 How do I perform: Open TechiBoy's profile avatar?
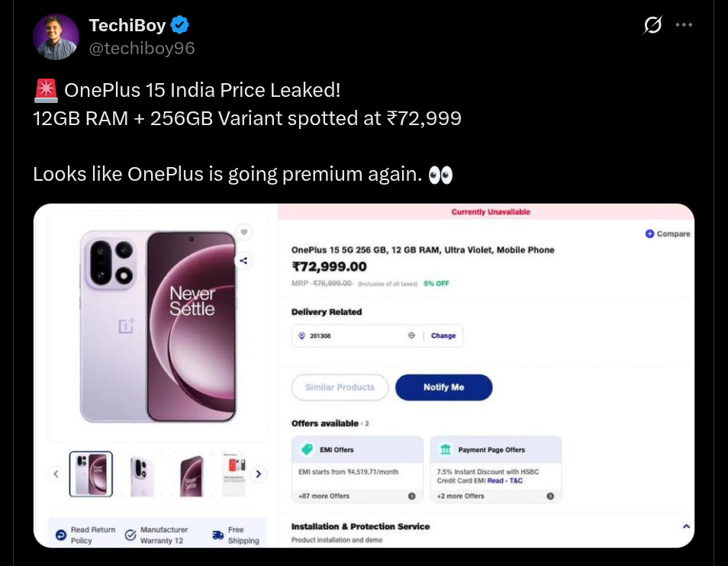[x=56, y=37]
